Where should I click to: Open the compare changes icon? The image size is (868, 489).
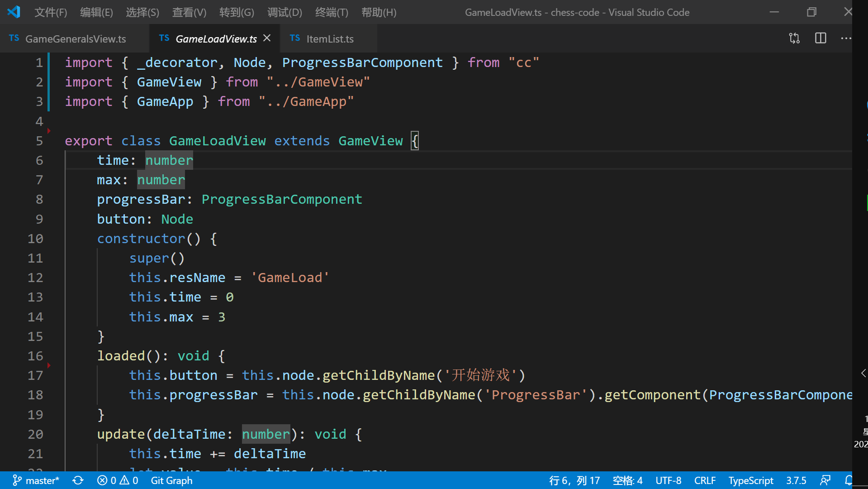click(794, 38)
